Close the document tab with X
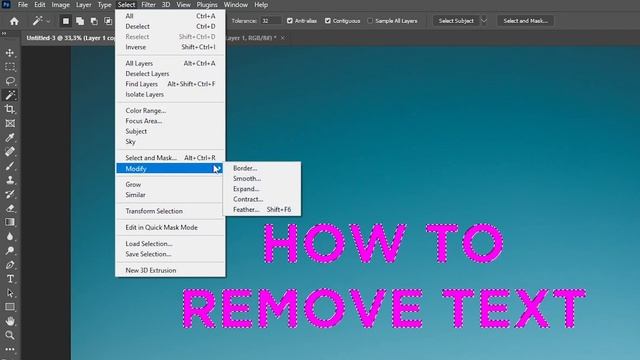The width and height of the screenshot is (640, 360). [x=282, y=38]
